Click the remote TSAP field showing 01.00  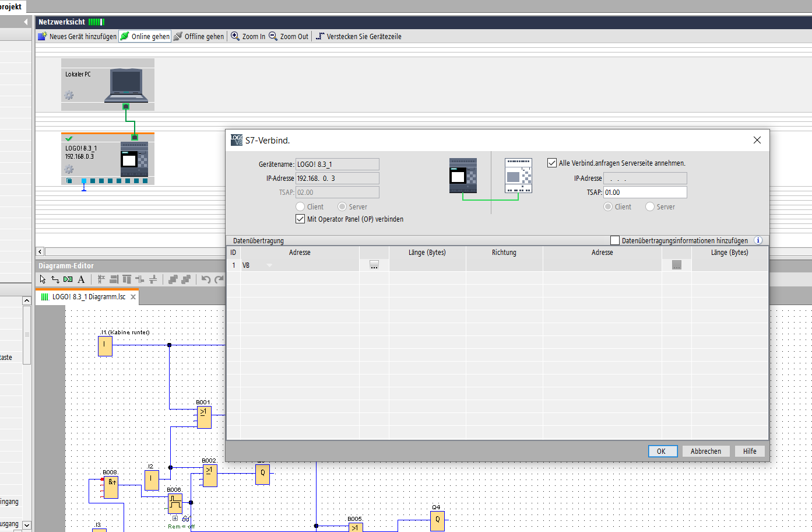tap(645, 192)
